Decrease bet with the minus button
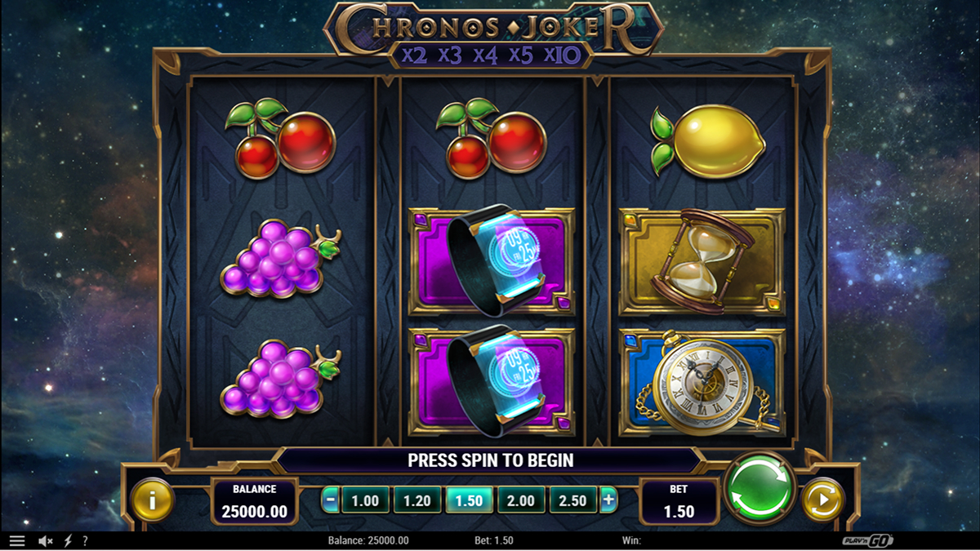This screenshot has height=551, width=980. click(x=330, y=500)
